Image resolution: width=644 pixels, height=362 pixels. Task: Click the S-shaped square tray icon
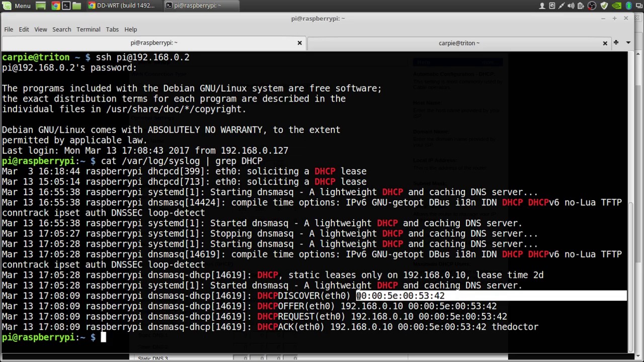pos(552,6)
